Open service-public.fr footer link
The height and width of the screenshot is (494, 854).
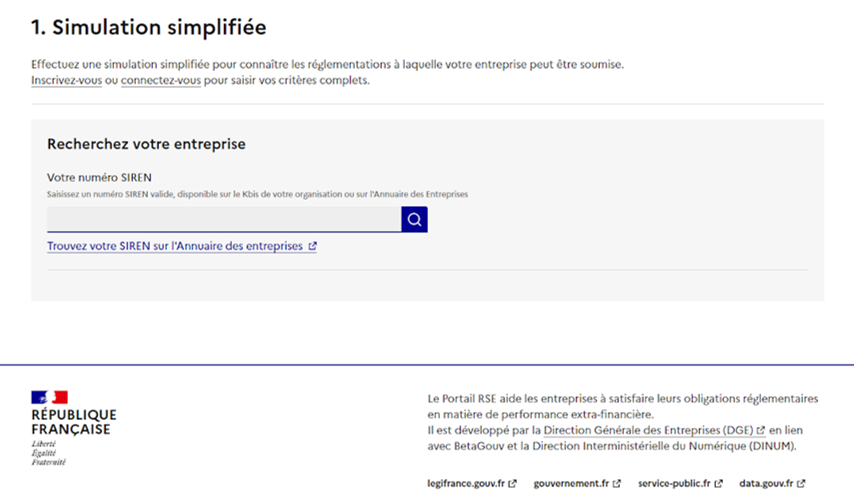(674, 483)
